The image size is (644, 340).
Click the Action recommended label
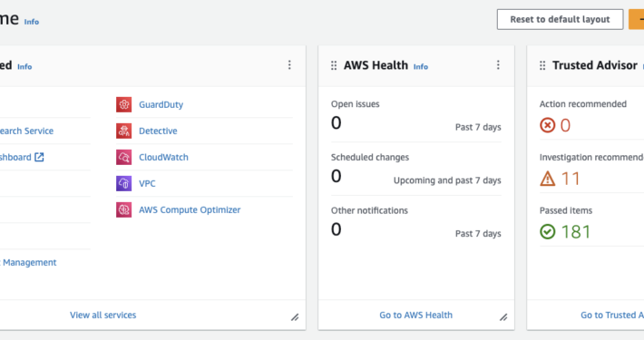pyautogui.click(x=583, y=104)
